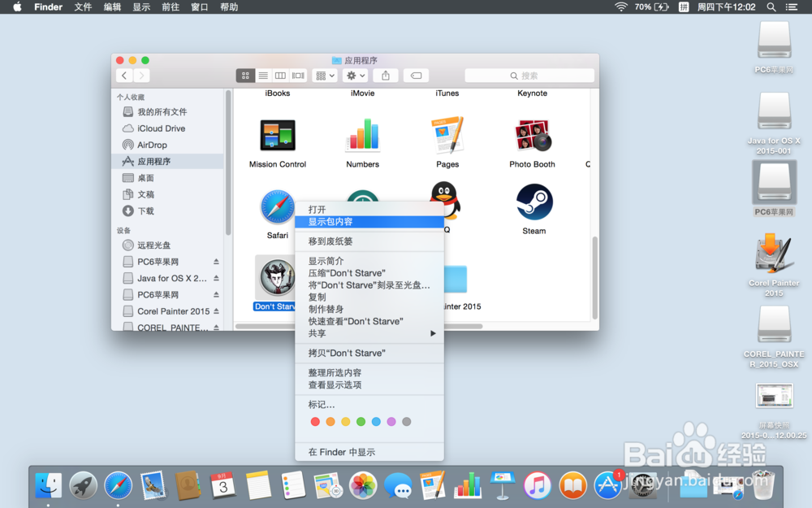Select Corel Painter 2015 desktop icon
This screenshot has width=812, height=508.
click(x=774, y=254)
